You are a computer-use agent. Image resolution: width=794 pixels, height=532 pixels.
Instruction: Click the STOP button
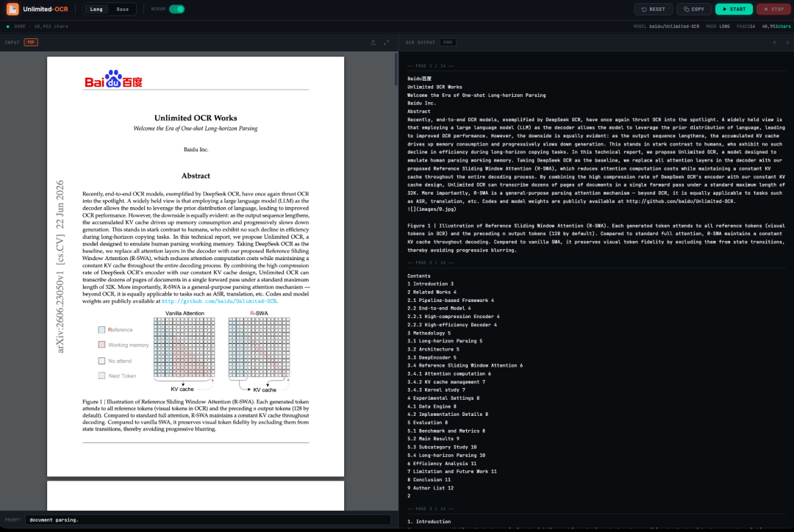coord(773,9)
